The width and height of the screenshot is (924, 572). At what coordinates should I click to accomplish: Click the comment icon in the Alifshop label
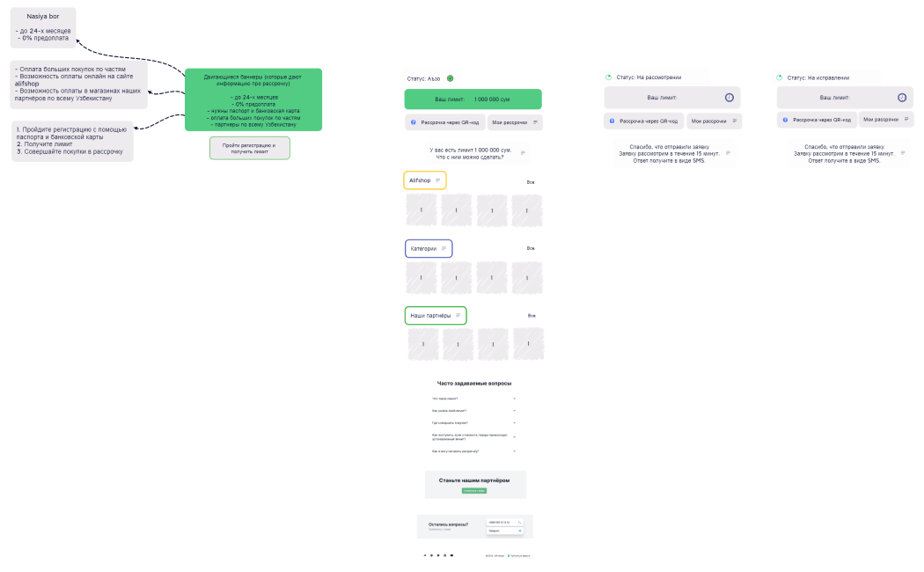tap(438, 180)
